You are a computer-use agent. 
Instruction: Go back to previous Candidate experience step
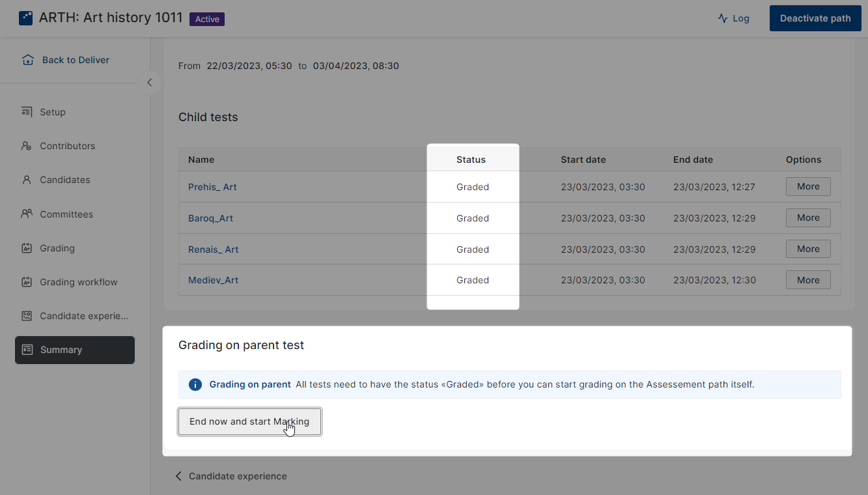click(231, 476)
